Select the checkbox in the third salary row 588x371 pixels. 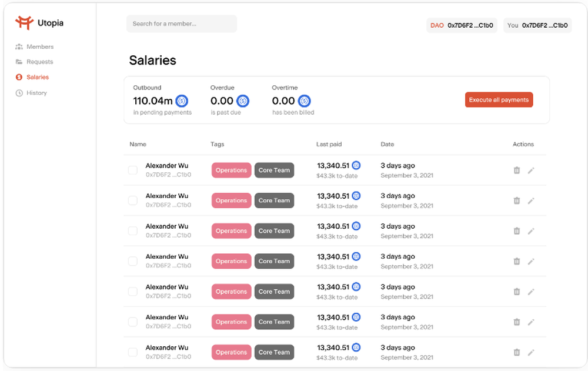point(133,231)
